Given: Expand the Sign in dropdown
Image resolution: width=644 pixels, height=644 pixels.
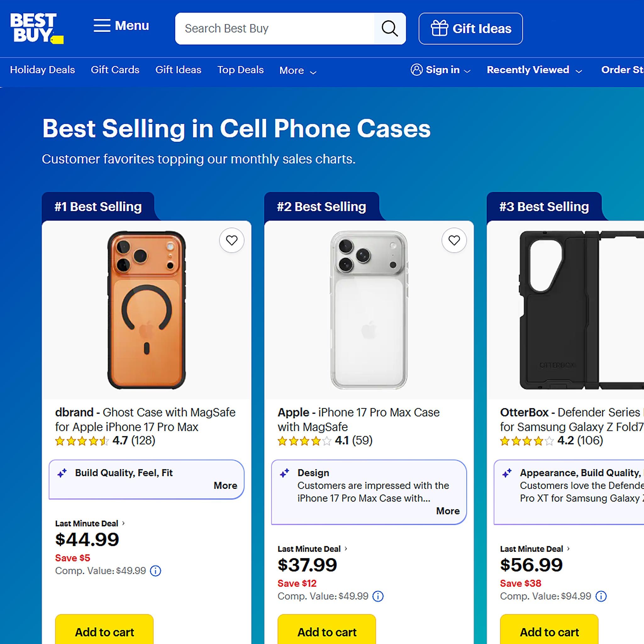Looking at the screenshot, I should click(x=441, y=70).
